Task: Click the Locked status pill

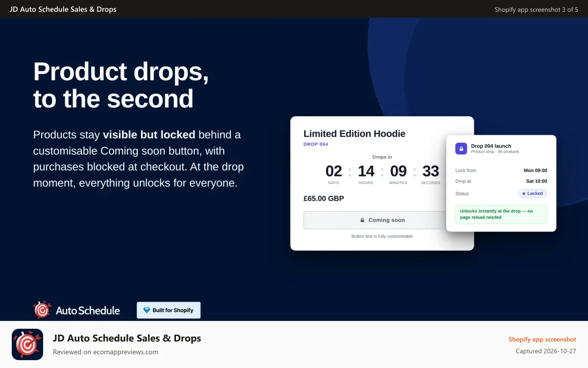Action: click(x=533, y=193)
